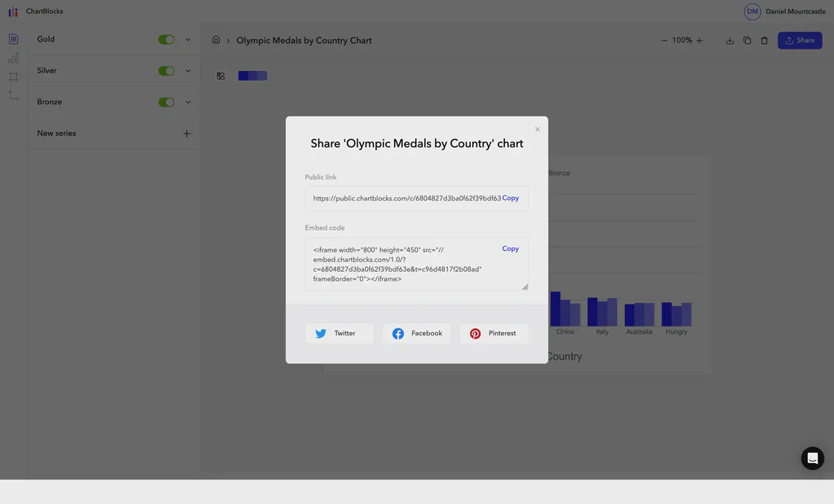Open the Olympic Medals by Country Chart breadcrumb
This screenshot has width=834, height=504.
click(303, 39)
